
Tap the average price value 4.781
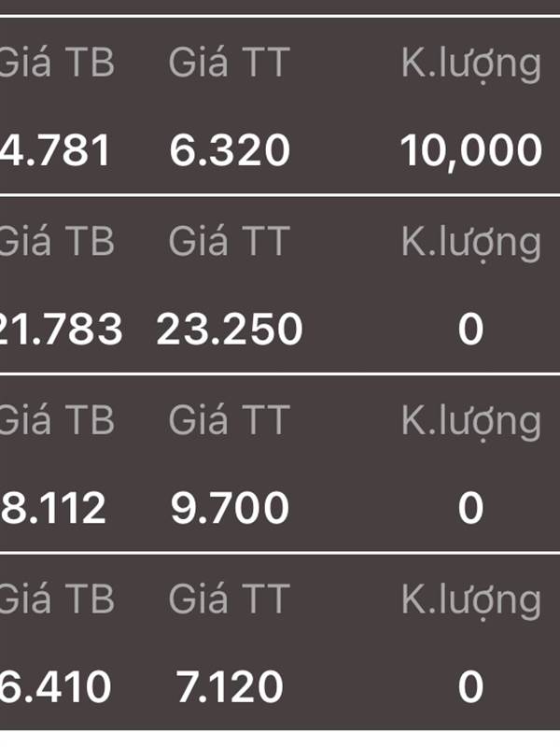pyautogui.click(x=55, y=150)
